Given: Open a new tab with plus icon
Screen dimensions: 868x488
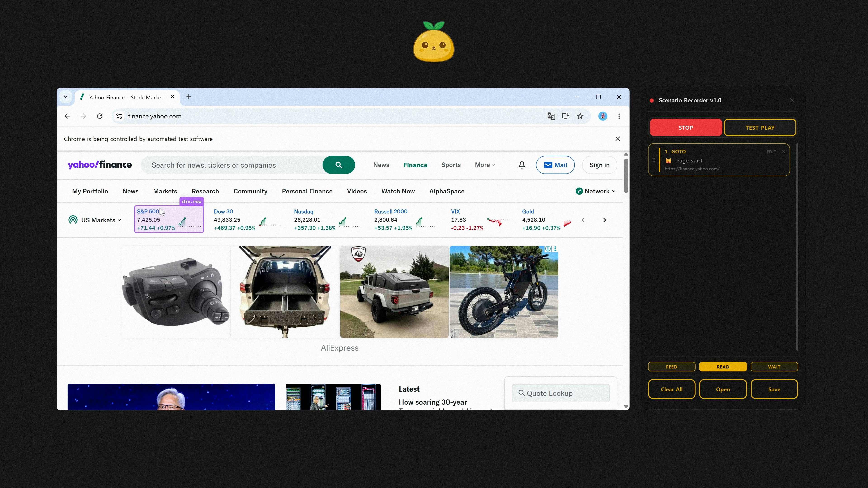Looking at the screenshot, I should click(x=189, y=97).
